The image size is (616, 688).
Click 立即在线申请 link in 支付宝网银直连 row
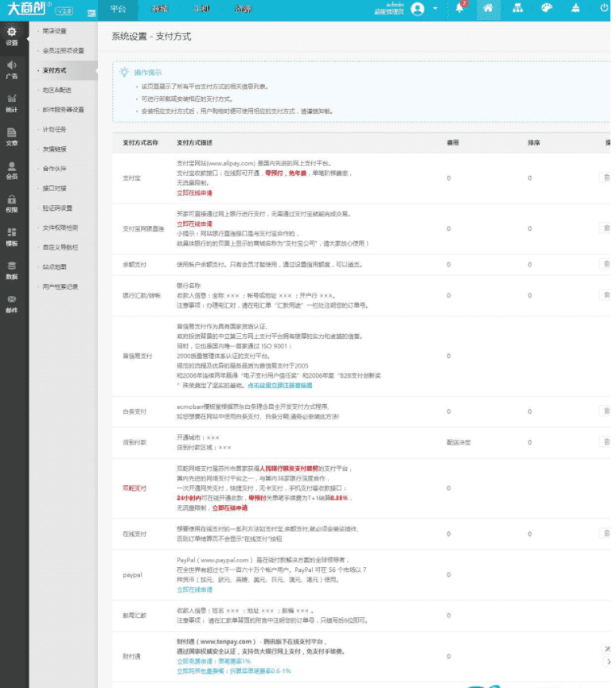click(x=194, y=224)
